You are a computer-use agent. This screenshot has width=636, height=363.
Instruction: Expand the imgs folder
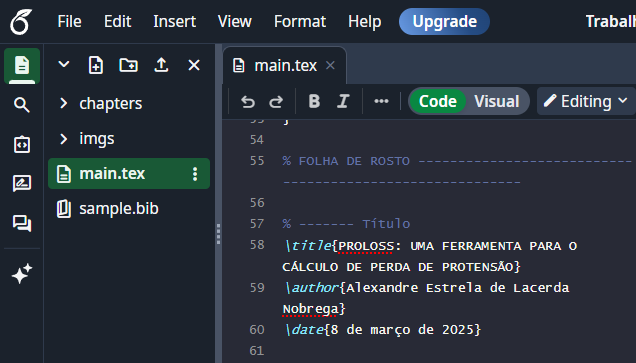pos(63,139)
